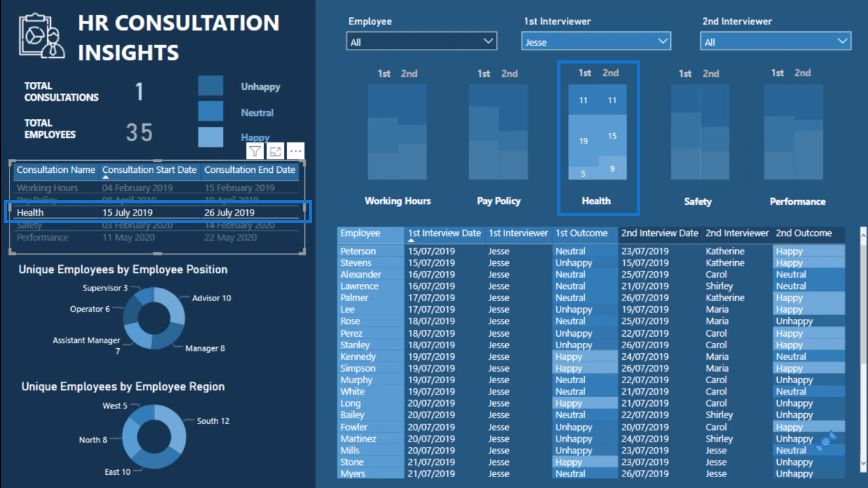
Task: Open the filter icon above consultation table
Action: [x=255, y=151]
